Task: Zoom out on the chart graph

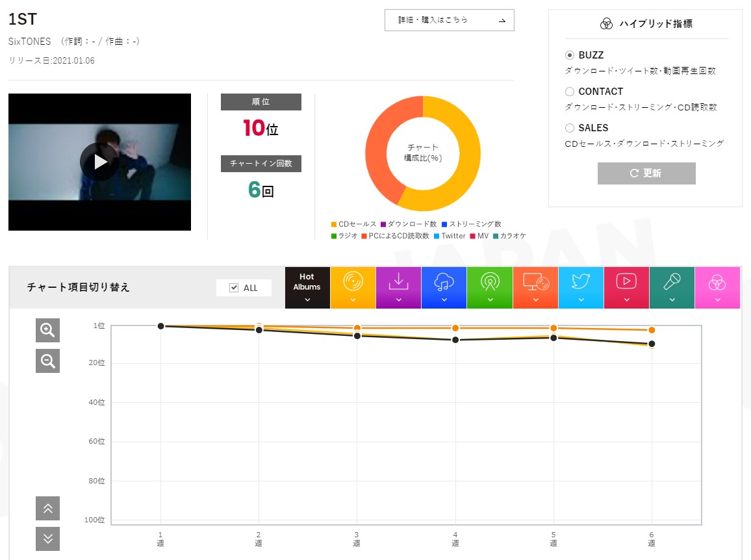Action: coord(47,361)
